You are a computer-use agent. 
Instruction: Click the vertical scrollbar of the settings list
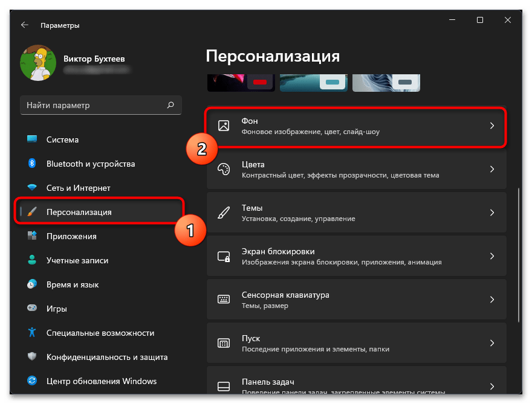519,254
